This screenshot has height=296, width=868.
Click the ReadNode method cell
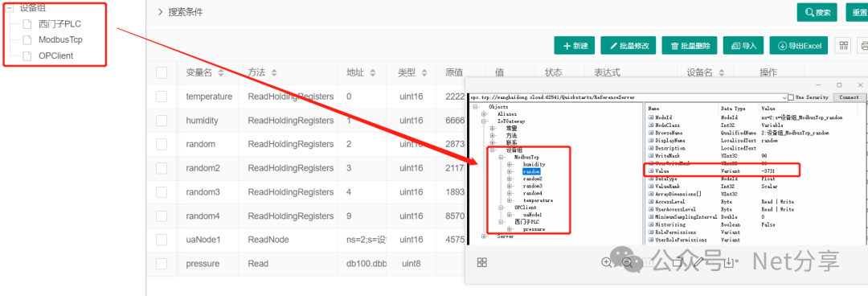(288, 240)
